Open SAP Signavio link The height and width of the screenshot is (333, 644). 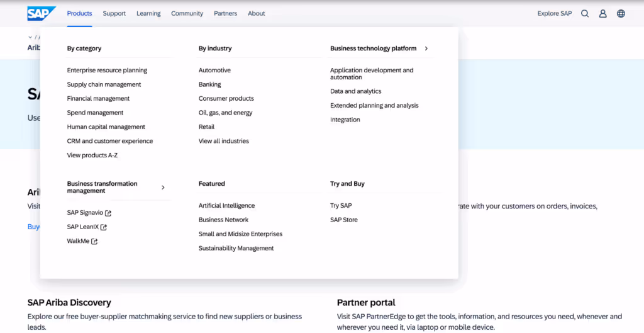coord(85,213)
